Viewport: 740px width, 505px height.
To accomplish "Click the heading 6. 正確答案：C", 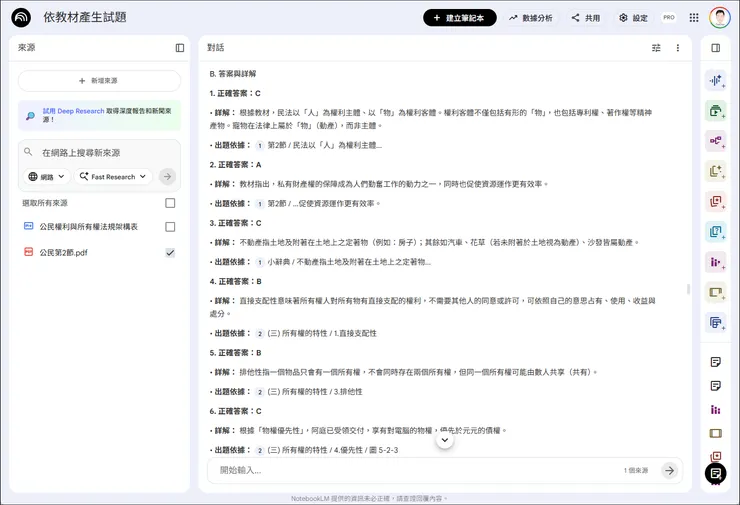I will 235,411.
